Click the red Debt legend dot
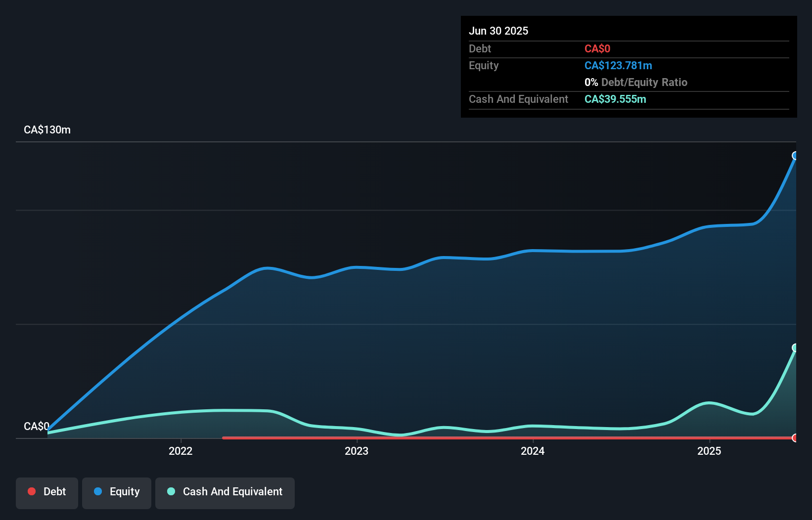 32,491
